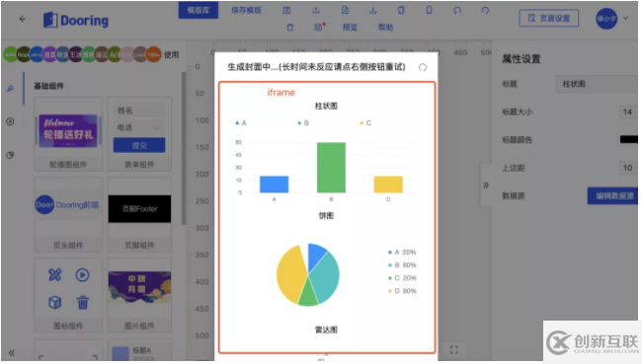642x364 pixels.
Task: Redo with the rightmost curved arrow icon
Action: (485, 10)
